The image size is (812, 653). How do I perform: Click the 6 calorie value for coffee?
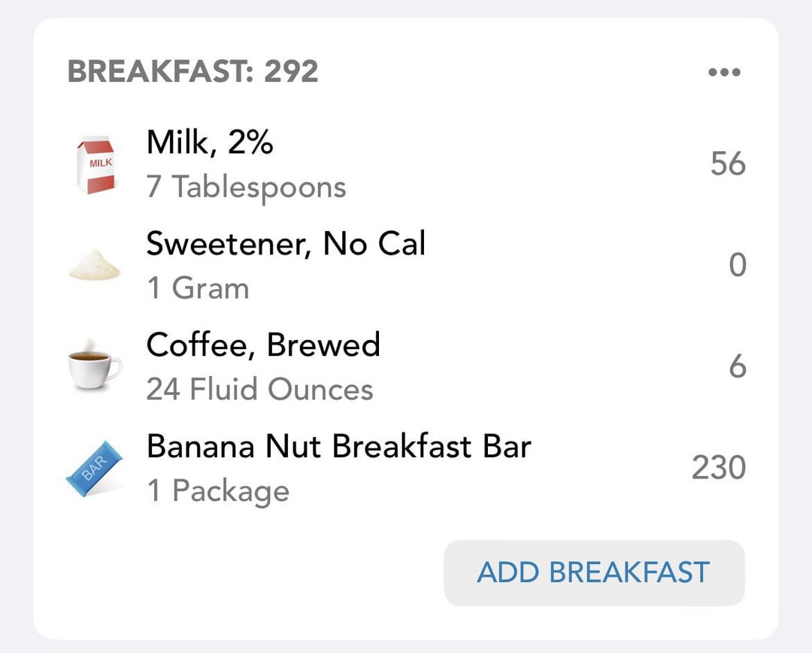point(738,366)
